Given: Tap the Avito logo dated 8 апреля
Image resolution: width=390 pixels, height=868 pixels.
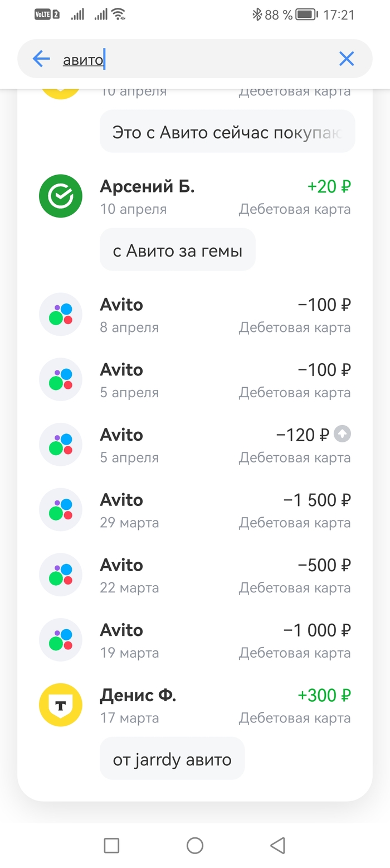Looking at the screenshot, I should 60,314.
